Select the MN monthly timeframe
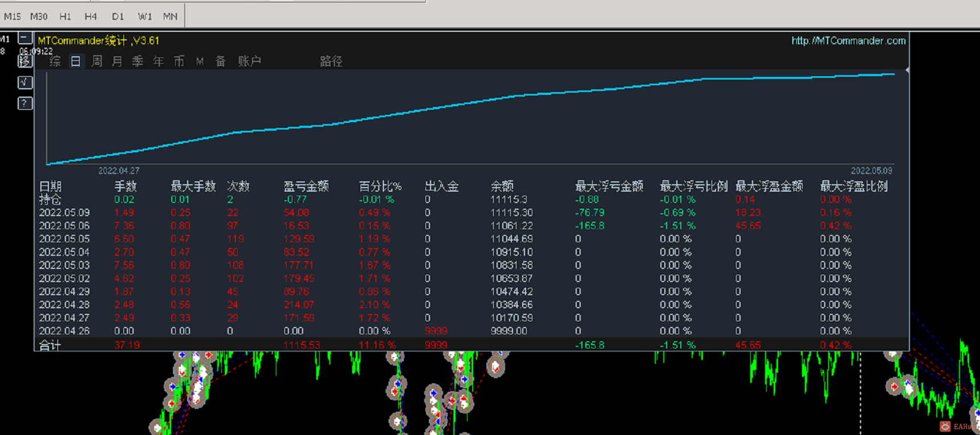 coord(170,16)
